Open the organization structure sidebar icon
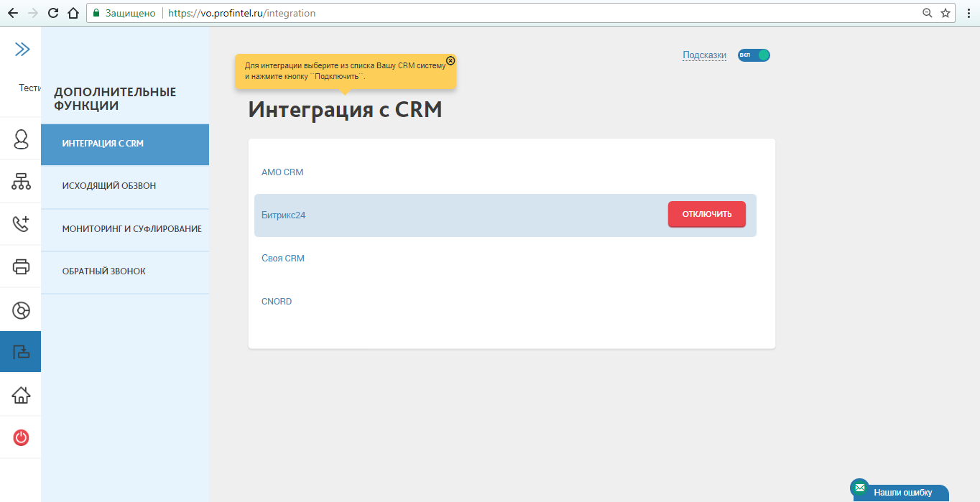The height and width of the screenshot is (502, 980). [21, 181]
